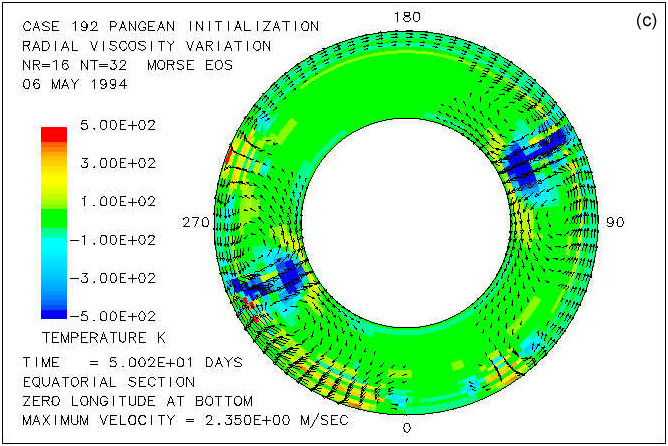668x446 pixels.
Task: Click the 180 degree label at top
Action: coord(406,17)
